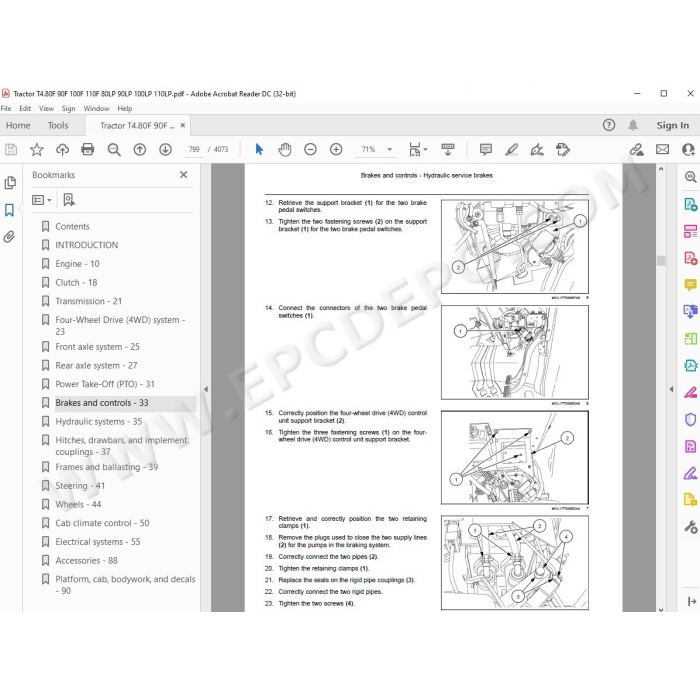Toggle the right tools pane arrow

(671, 389)
